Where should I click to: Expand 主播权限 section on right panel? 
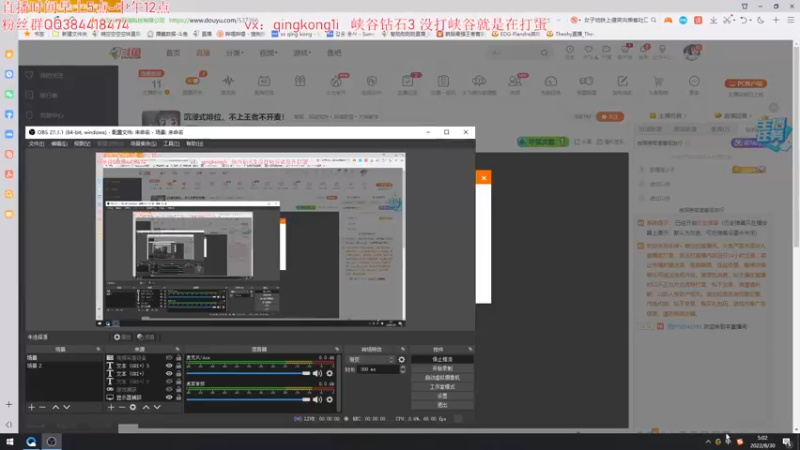[x=668, y=116]
